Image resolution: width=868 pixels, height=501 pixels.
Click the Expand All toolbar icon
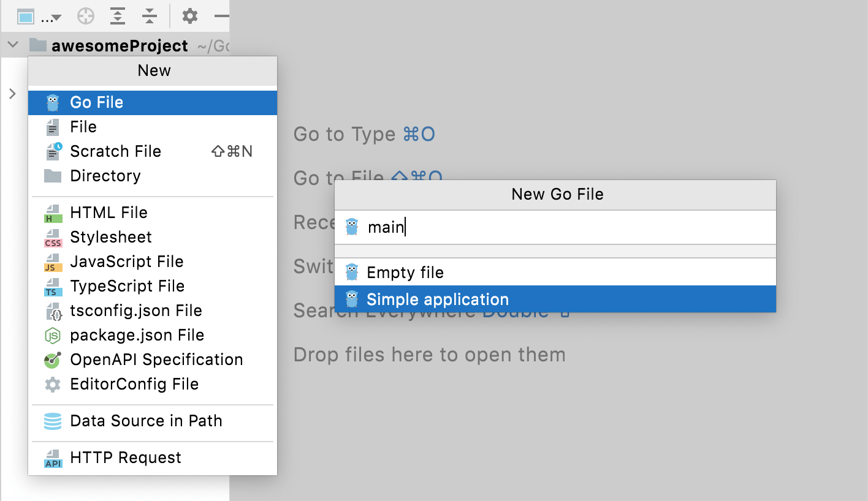click(118, 16)
